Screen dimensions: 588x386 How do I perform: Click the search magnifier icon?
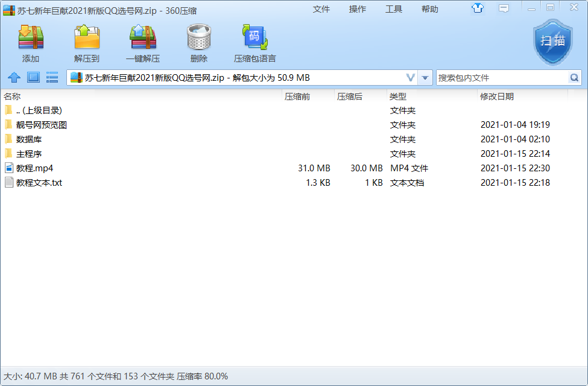574,78
